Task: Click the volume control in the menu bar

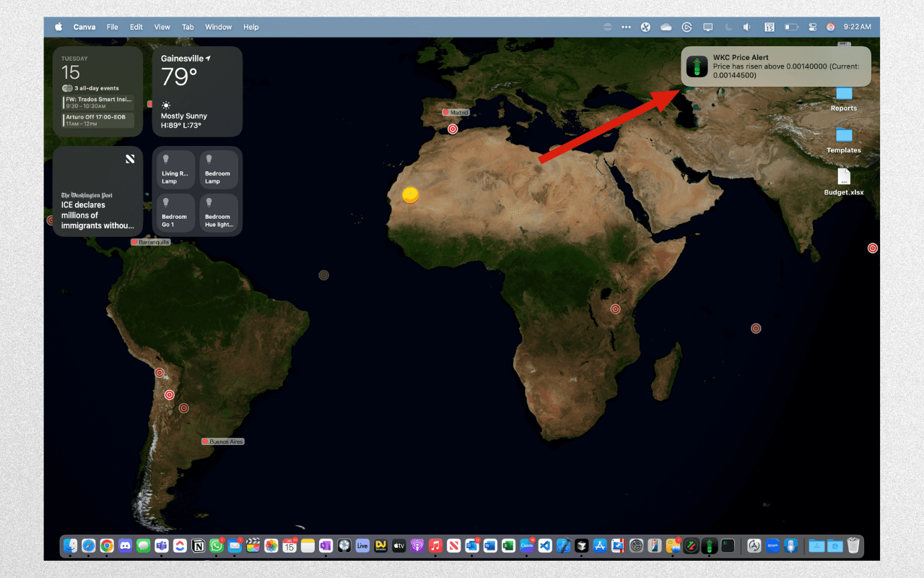Action: [746, 27]
